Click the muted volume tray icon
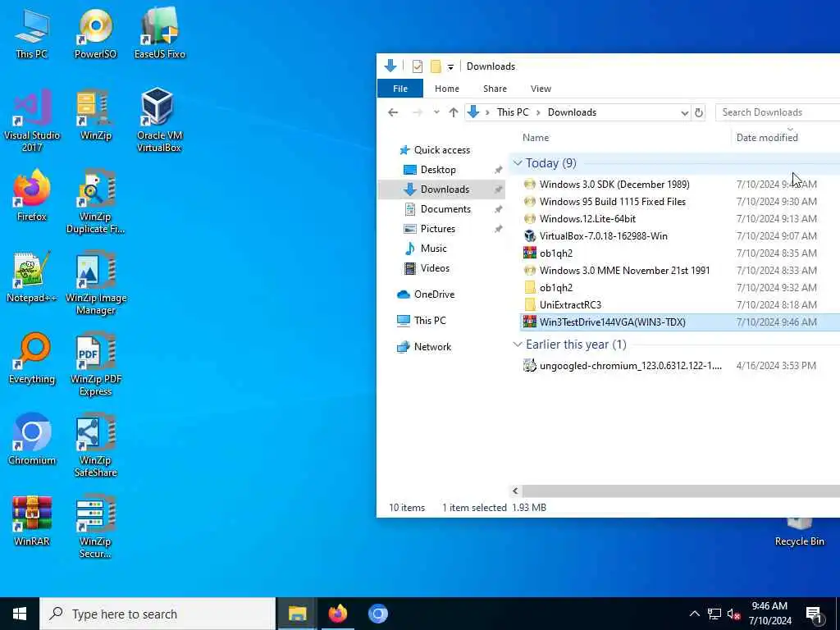This screenshot has height=630, width=840. (734, 614)
